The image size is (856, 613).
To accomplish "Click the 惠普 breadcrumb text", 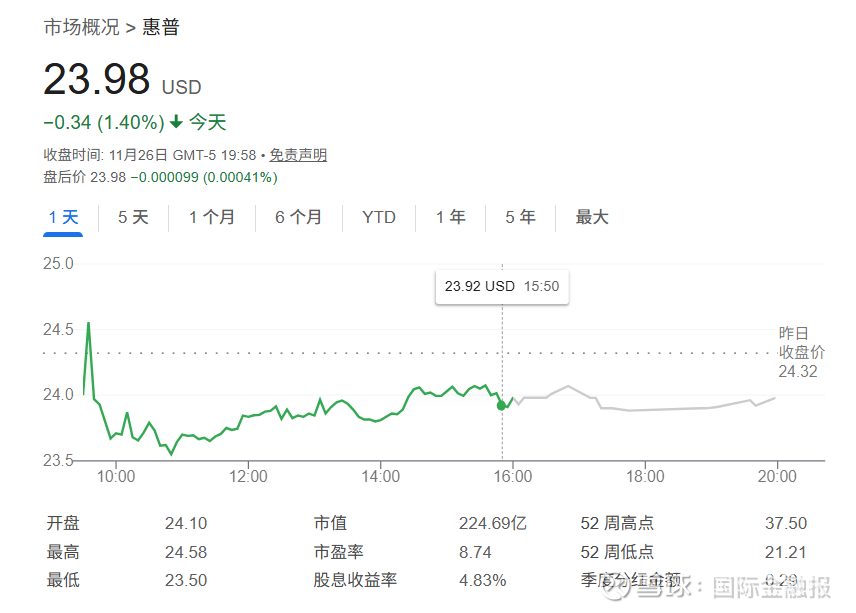I will [161, 27].
